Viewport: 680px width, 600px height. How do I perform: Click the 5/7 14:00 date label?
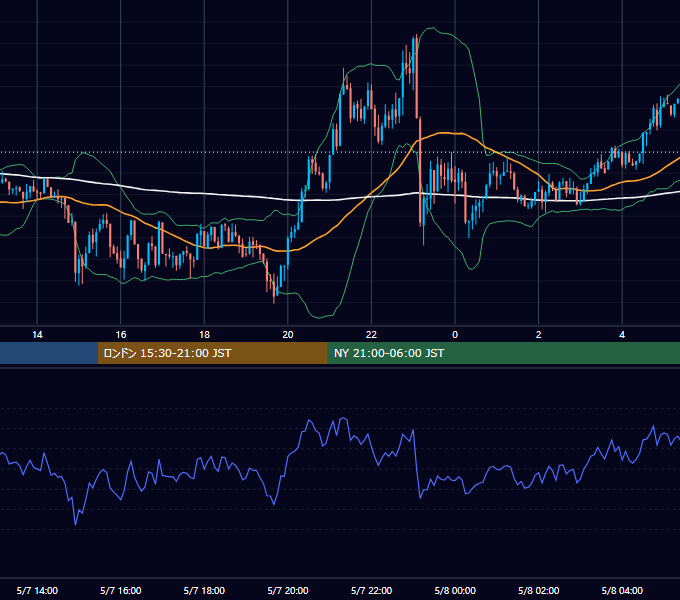click(x=37, y=590)
